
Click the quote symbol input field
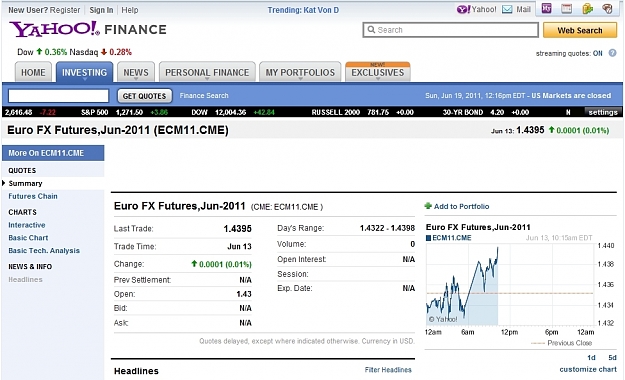tap(58, 96)
